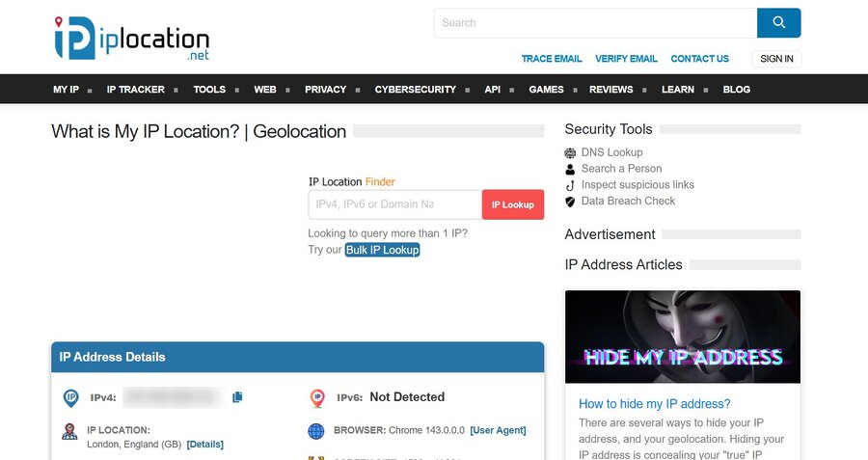Click the Search a Person icon
This screenshot has width=868, height=460.
[x=570, y=169]
